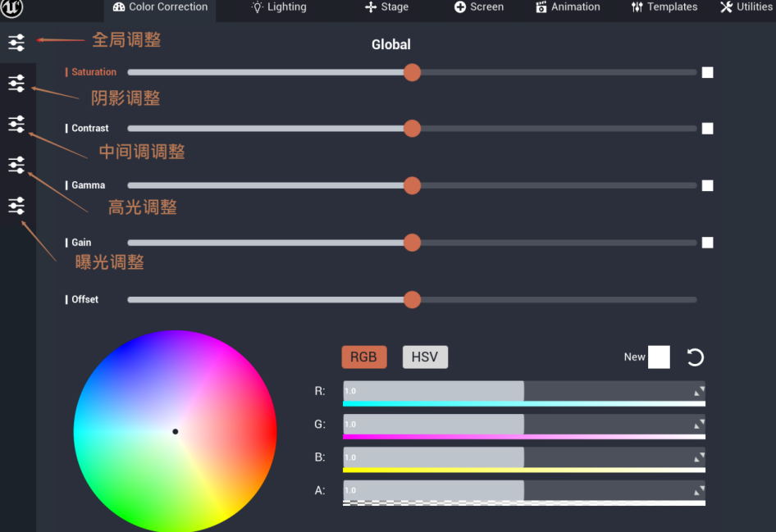Switch to the Lighting tab
The image size is (776, 532).
coord(279,7)
